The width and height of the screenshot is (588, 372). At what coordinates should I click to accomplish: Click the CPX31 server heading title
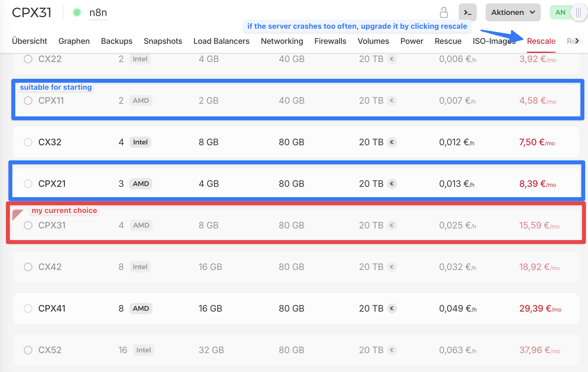click(x=32, y=13)
